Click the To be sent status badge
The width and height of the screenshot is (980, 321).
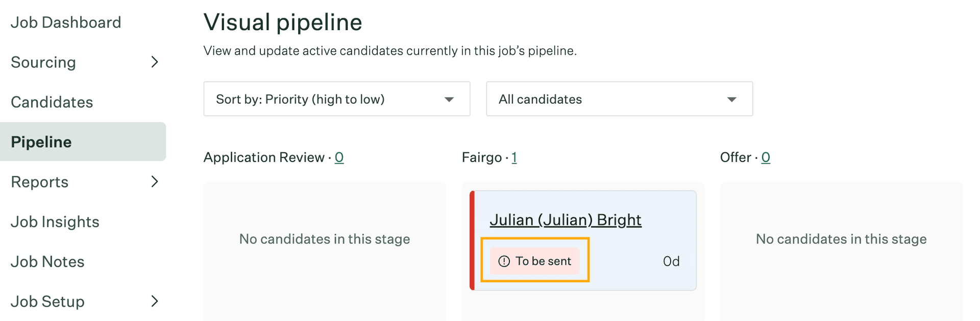point(535,261)
